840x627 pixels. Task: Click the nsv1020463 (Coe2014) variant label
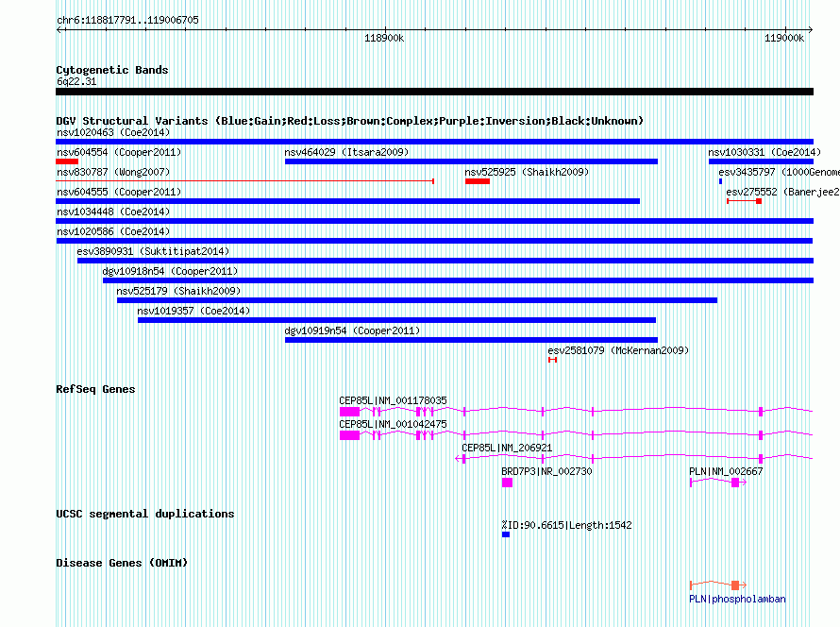click(113, 132)
